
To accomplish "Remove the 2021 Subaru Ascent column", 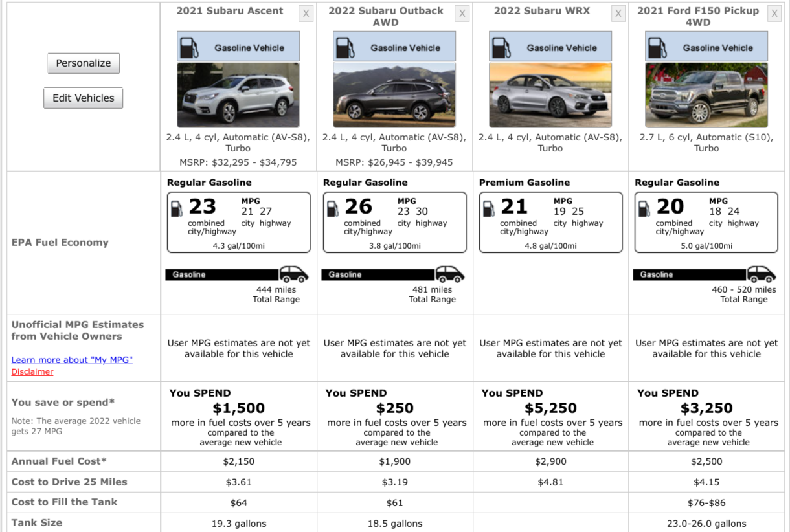I will pyautogui.click(x=306, y=14).
